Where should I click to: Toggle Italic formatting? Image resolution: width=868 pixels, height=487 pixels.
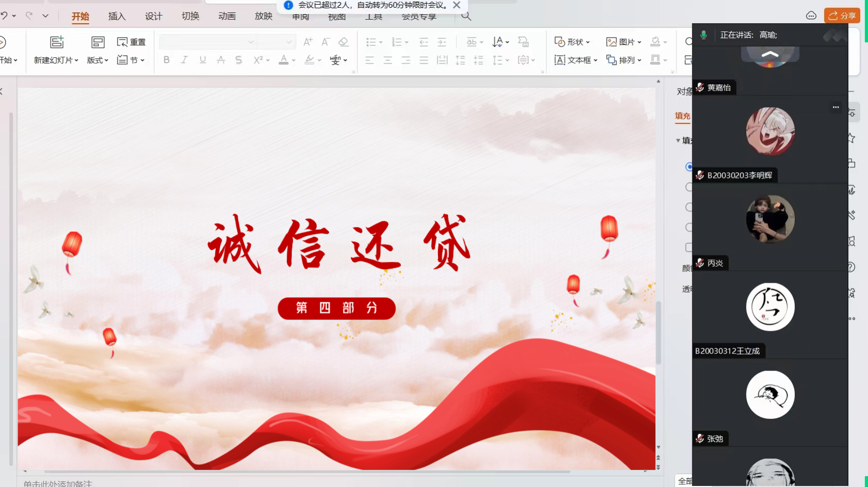click(184, 60)
